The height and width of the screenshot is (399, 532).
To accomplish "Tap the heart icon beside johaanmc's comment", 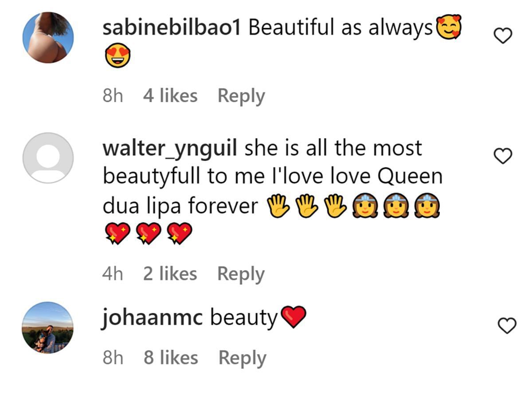I will (x=507, y=325).
